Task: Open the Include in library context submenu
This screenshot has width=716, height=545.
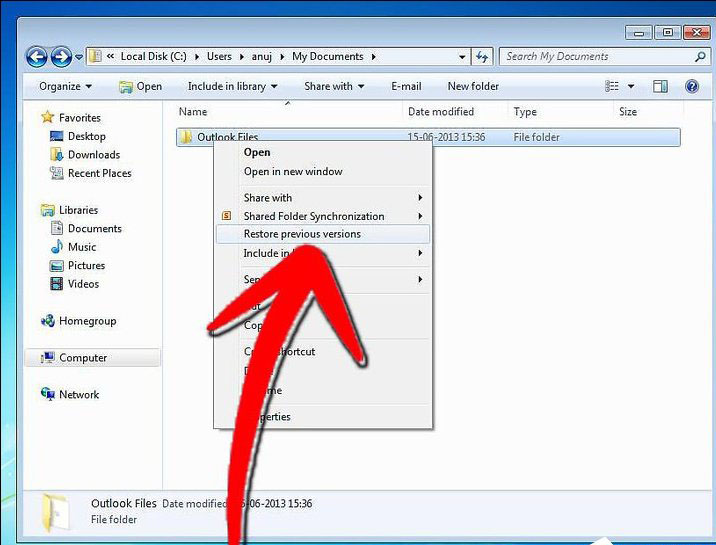Action: tap(322, 253)
